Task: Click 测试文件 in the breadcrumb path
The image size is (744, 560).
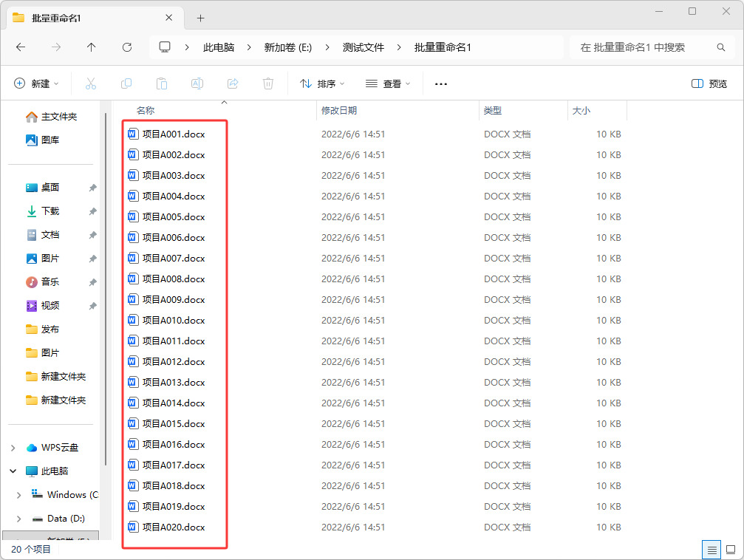Action: (x=364, y=47)
